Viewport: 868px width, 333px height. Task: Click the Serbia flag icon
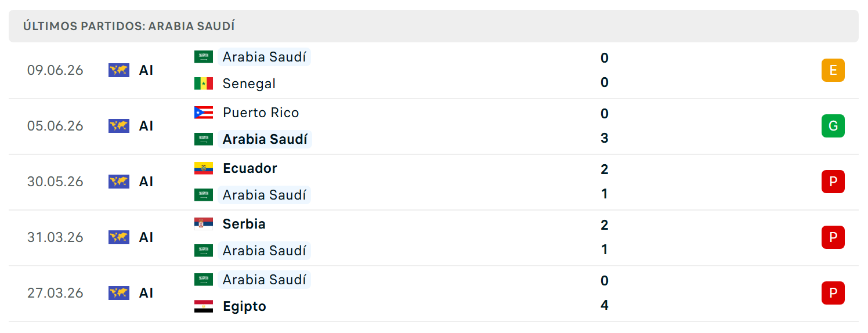204,224
